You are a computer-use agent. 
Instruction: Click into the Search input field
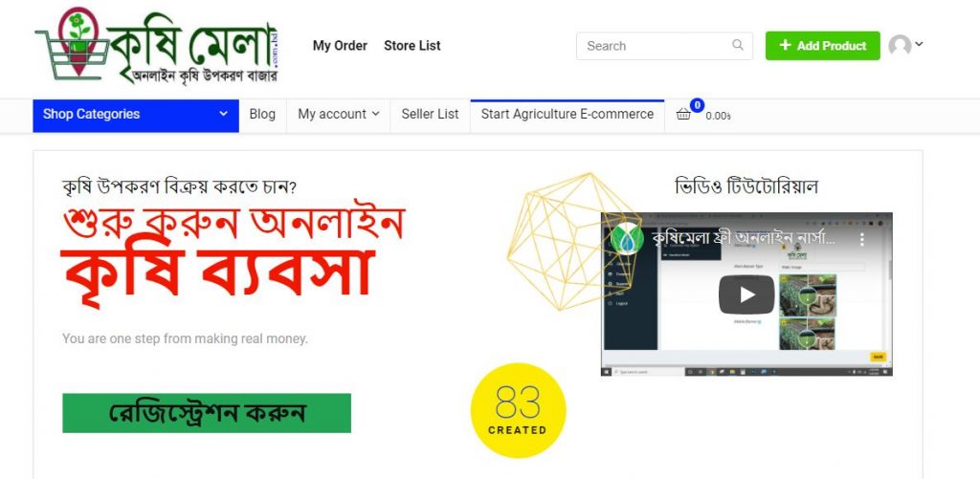(657, 46)
